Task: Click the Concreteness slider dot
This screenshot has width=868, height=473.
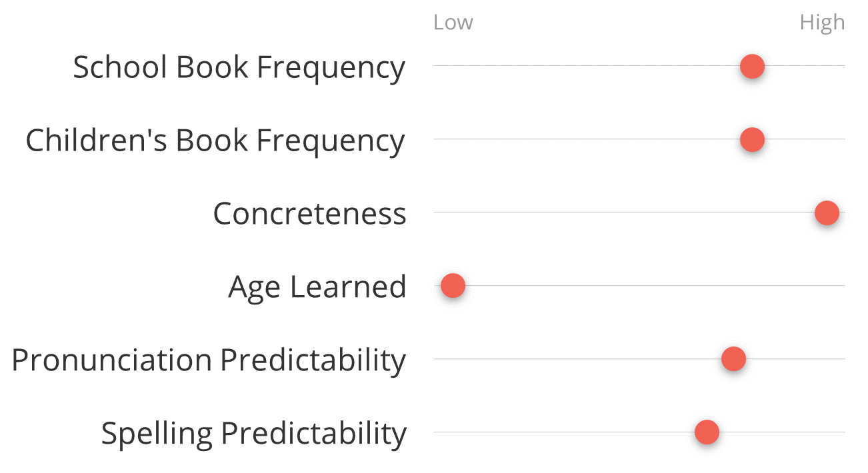Action: (x=827, y=213)
